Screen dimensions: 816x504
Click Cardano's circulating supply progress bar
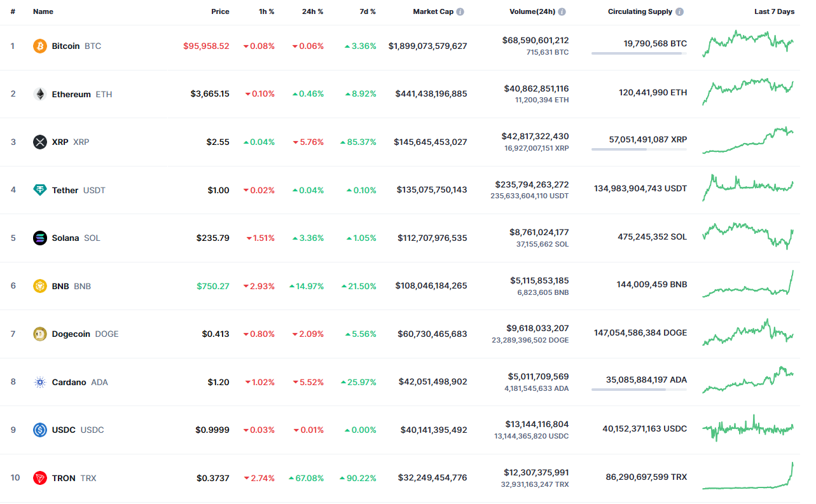tap(639, 390)
